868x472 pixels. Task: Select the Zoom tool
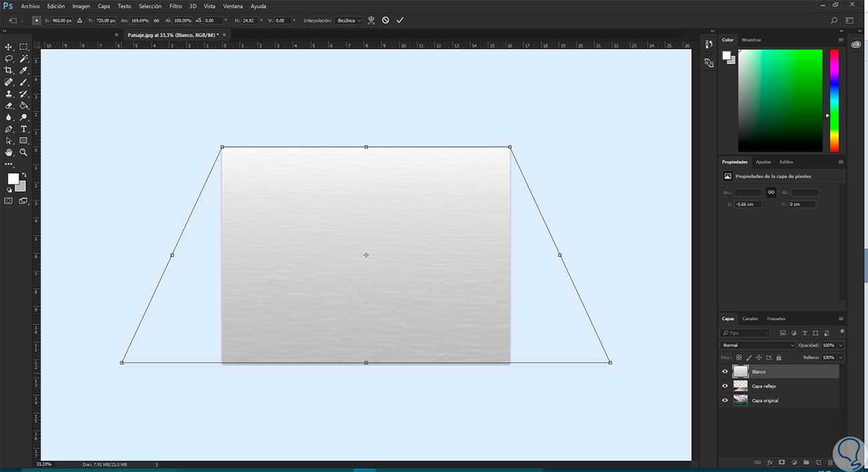click(x=23, y=152)
